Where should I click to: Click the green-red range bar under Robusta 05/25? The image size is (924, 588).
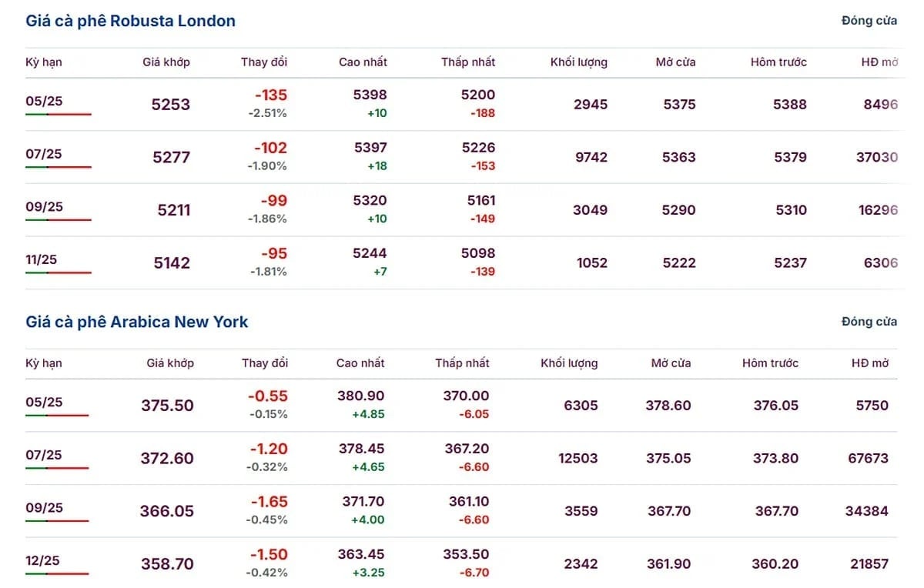[x=59, y=114]
